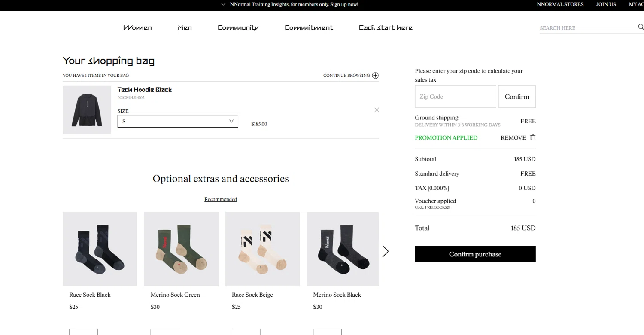Click the Tech Hoodie Black product title

click(145, 90)
